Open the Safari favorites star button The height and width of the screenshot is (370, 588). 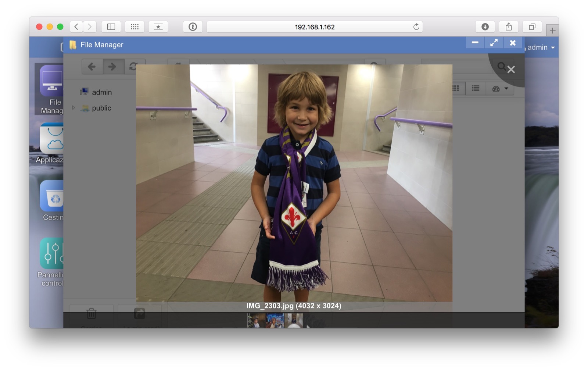point(158,27)
